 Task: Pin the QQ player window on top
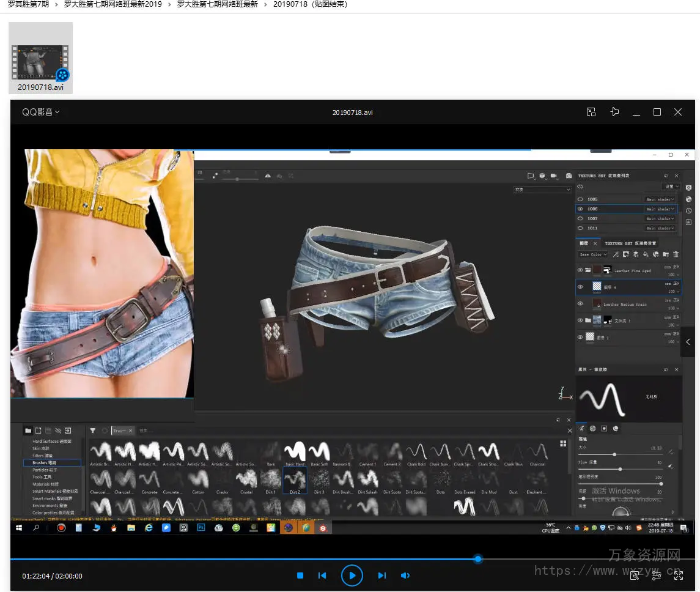point(614,112)
